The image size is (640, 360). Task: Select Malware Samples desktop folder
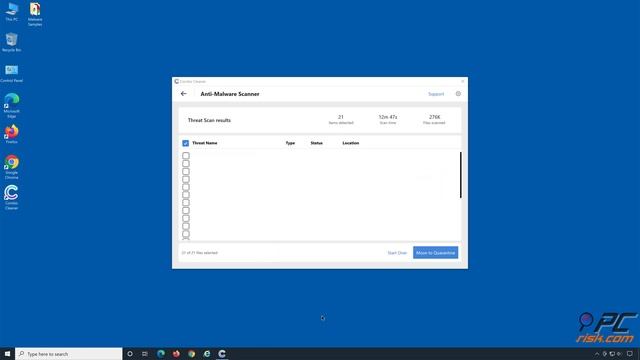(35, 14)
